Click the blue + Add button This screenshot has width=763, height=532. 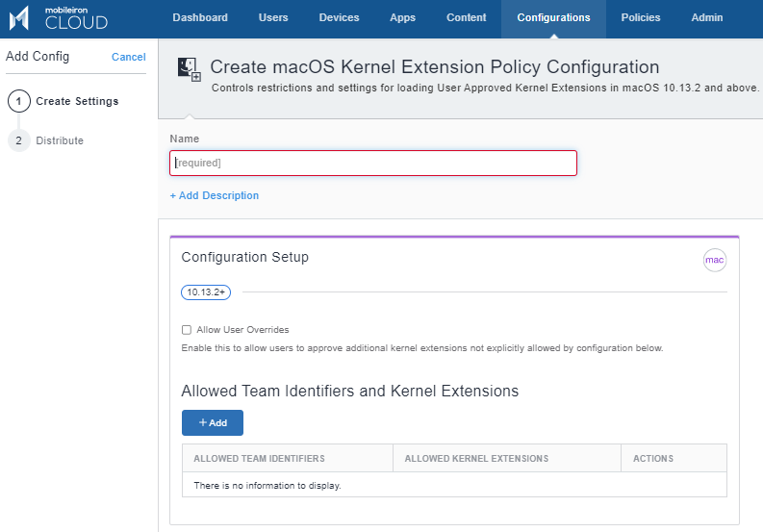coord(213,422)
